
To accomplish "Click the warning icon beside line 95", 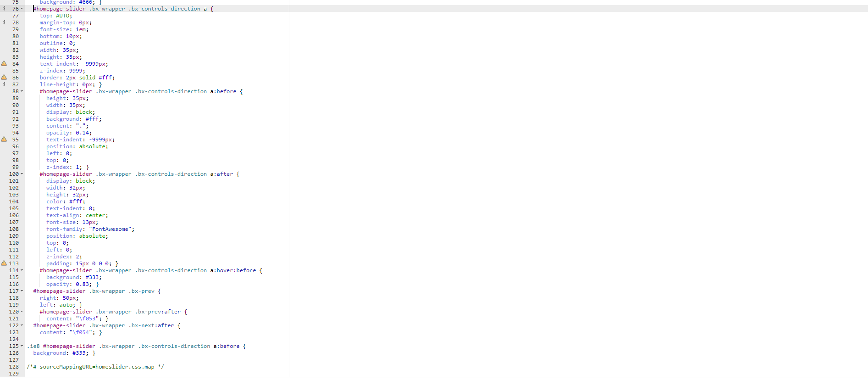I will tap(4, 140).
